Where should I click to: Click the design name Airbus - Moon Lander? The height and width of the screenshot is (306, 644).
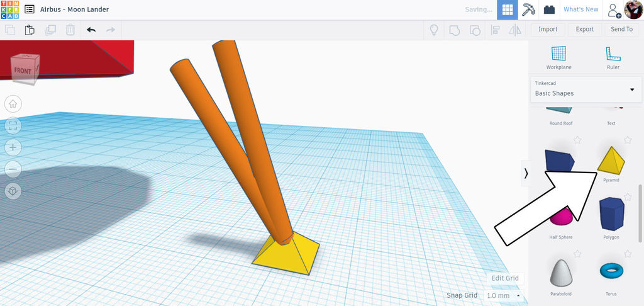pyautogui.click(x=74, y=9)
